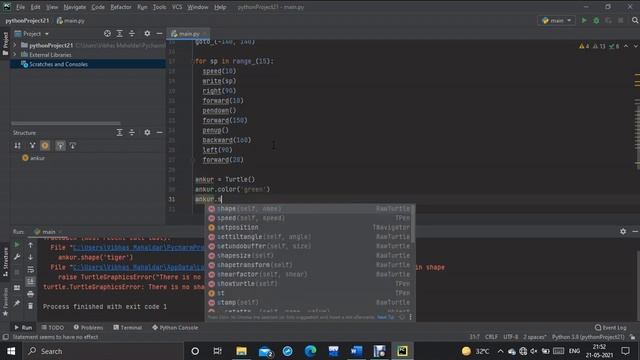Toggle autoscroll from source in Structure
The height and width of the screenshot is (360, 640).
(x=72, y=146)
